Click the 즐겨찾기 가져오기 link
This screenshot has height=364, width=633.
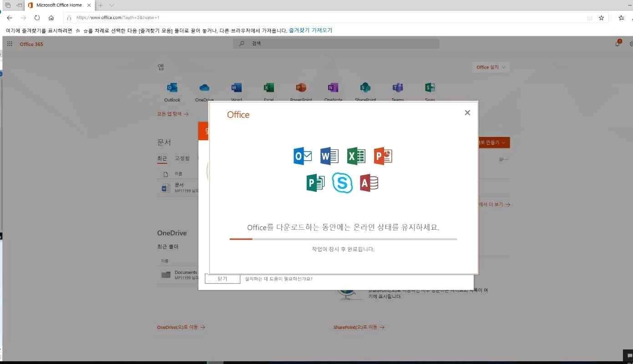click(310, 30)
